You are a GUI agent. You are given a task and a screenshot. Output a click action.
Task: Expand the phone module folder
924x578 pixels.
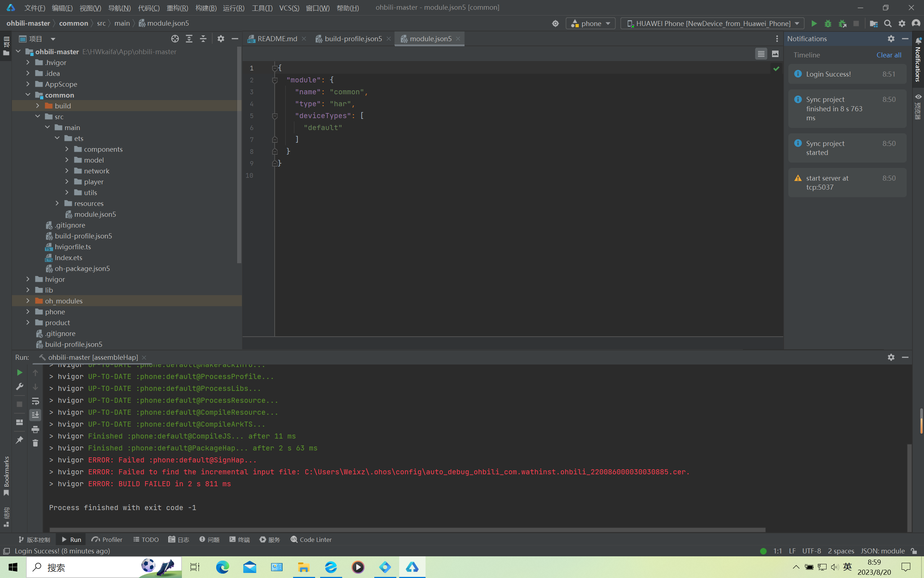tap(28, 311)
